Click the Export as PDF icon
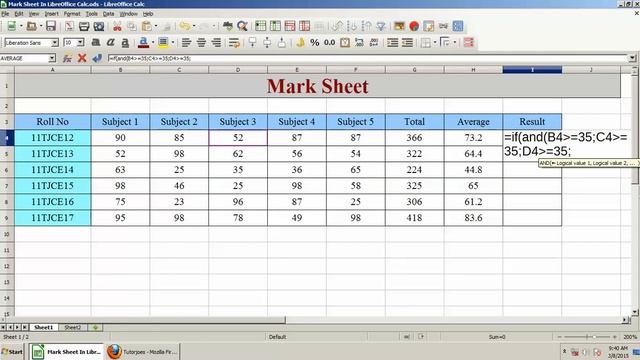Image resolution: width=640 pixels, height=360 pixels. tap(69, 27)
